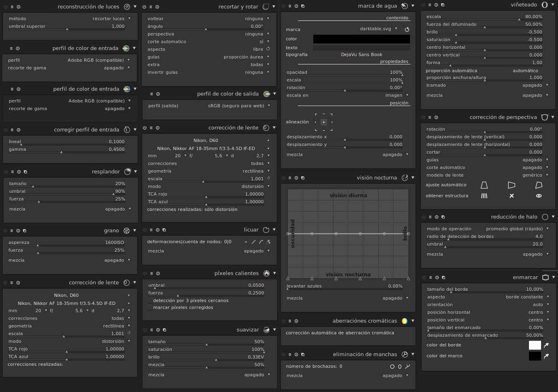The width and height of the screenshot is (558, 392).
Task: Click the reducción de halo module title
Action: [x=514, y=217]
